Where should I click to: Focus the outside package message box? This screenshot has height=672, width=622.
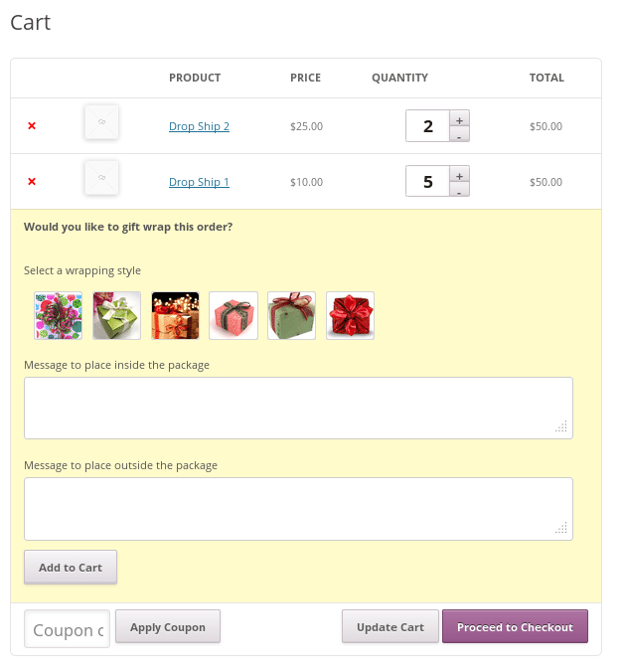point(298,509)
